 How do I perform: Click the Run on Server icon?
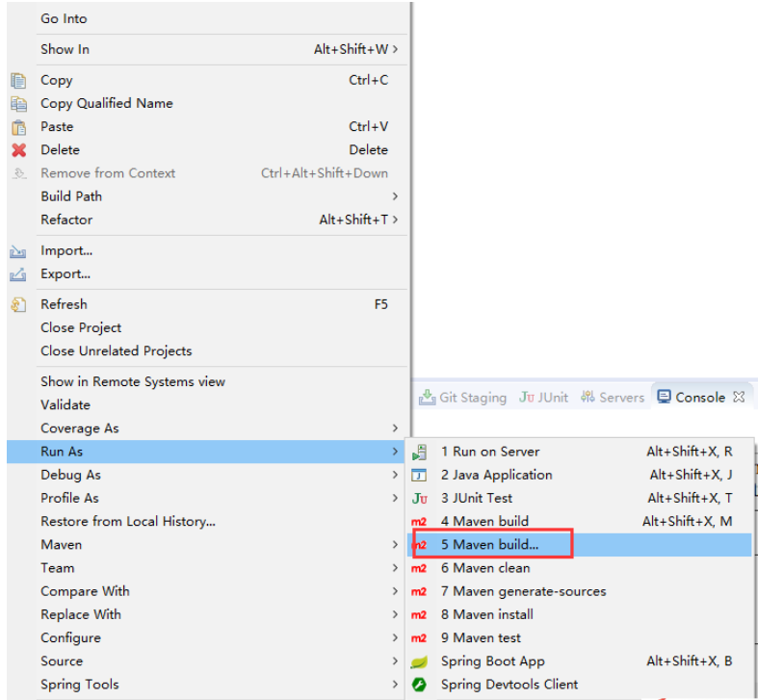420,452
